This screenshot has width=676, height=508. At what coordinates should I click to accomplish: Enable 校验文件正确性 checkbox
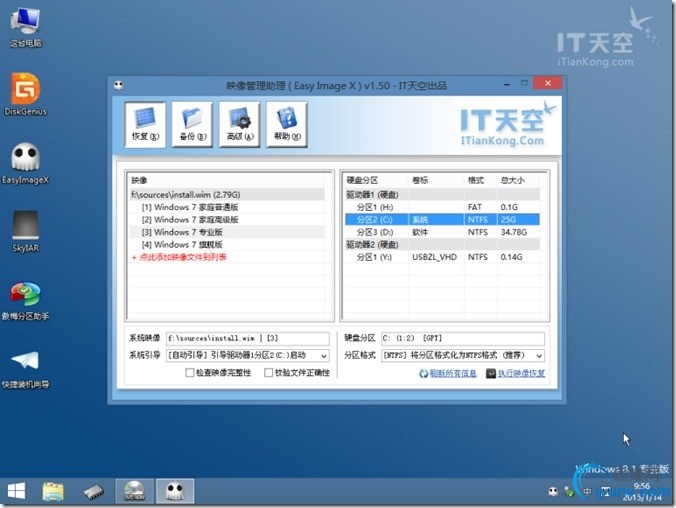269,373
